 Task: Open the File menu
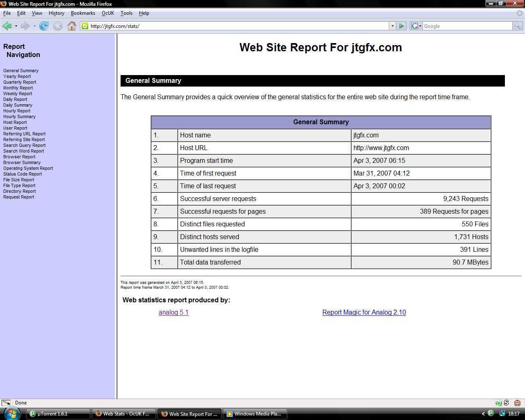tap(7, 13)
